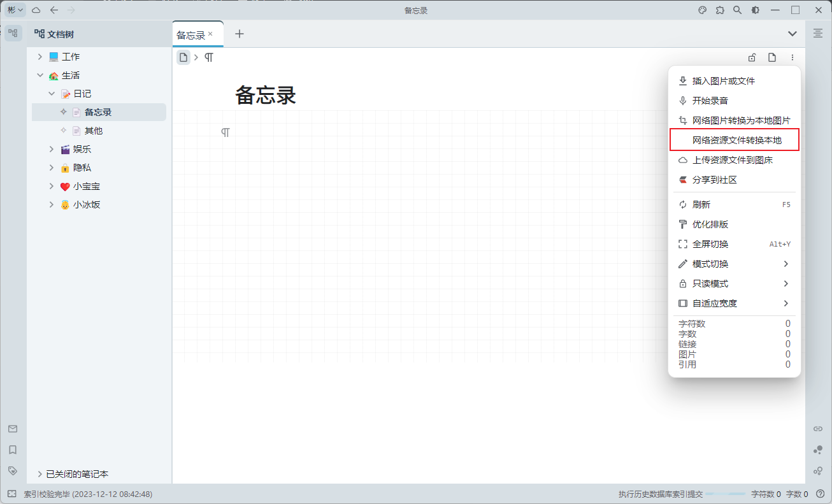Go back with the left arrow icon

tap(54, 10)
